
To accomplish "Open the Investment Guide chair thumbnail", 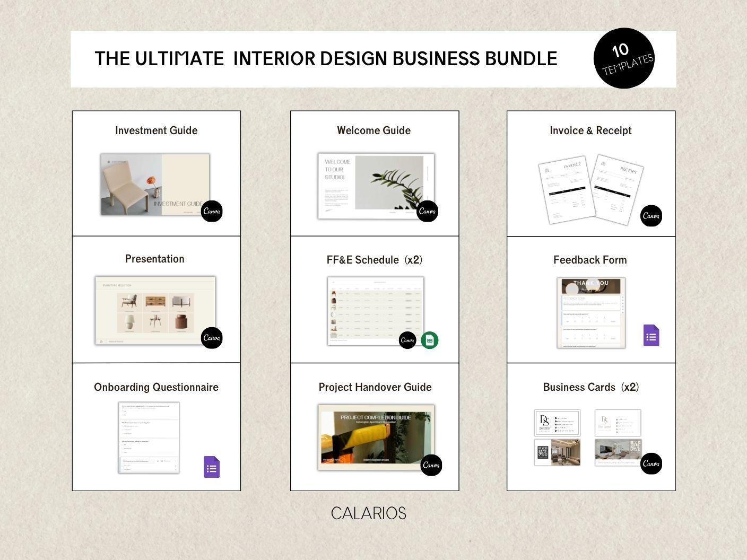I will point(155,185).
